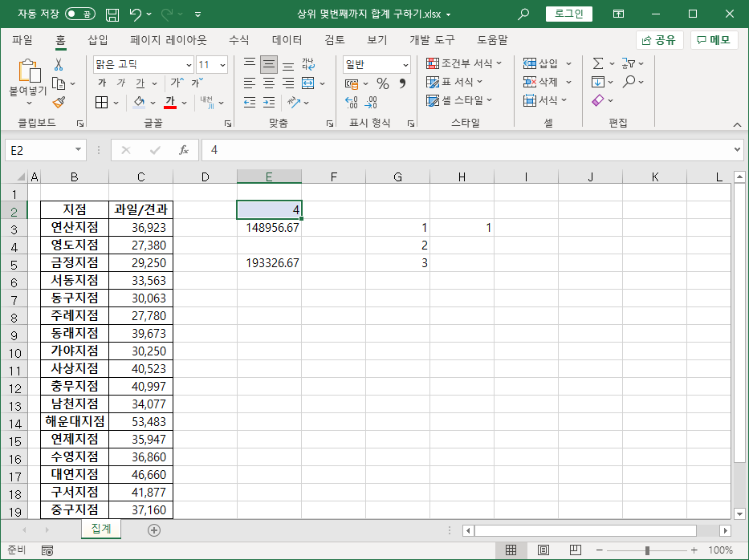This screenshot has height=560, width=749.
Task: Decrease font size with the smaller 가 icon
Action: (x=197, y=83)
